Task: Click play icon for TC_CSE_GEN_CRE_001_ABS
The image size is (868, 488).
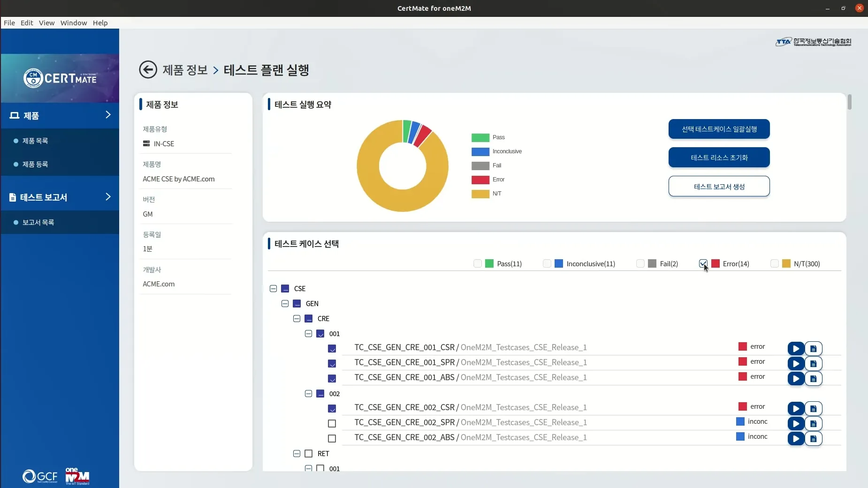Action: (796, 379)
